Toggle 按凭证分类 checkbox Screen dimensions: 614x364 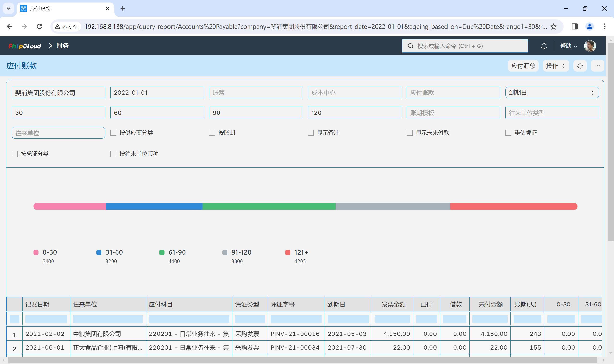(x=14, y=154)
